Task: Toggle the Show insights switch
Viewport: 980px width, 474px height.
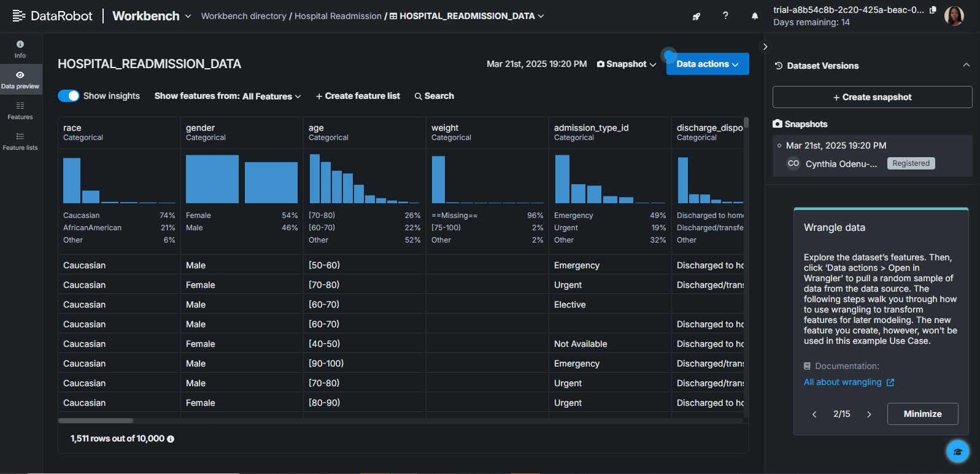Action: (69, 96)
